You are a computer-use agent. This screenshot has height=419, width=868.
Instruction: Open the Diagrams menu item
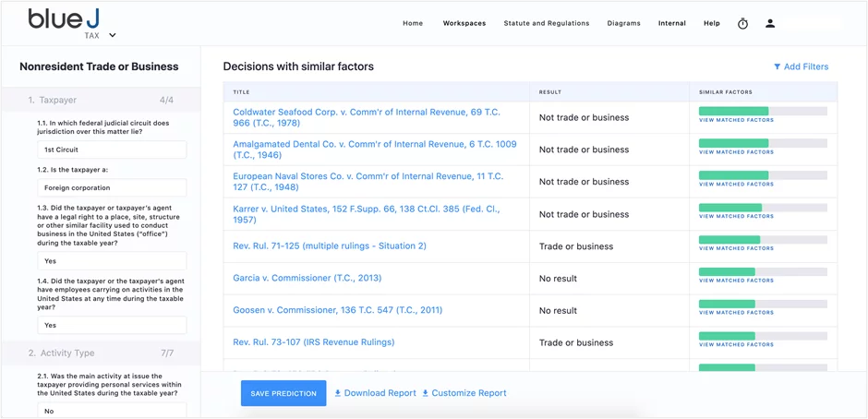pyautogui.click(x=623, y=23)
